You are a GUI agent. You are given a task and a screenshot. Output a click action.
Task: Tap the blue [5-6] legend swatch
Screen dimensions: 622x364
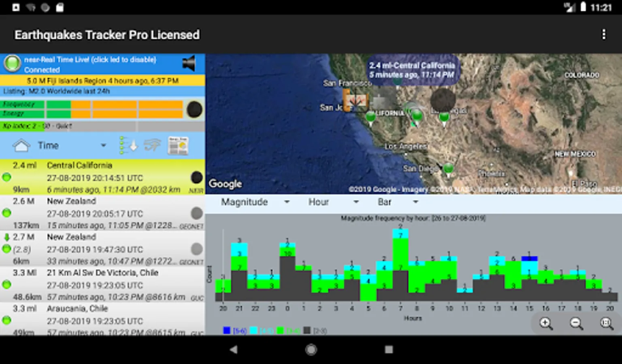pyautogui.click(x=227, y=330)
